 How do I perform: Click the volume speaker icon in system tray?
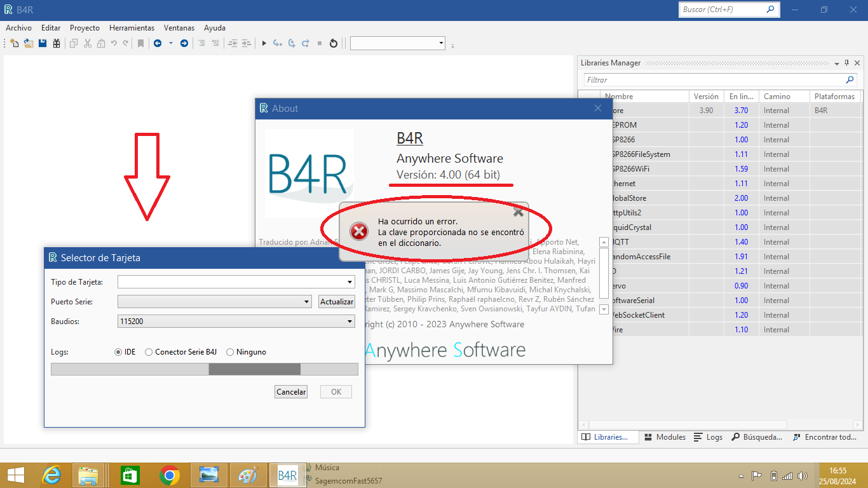tap(802, 476)
